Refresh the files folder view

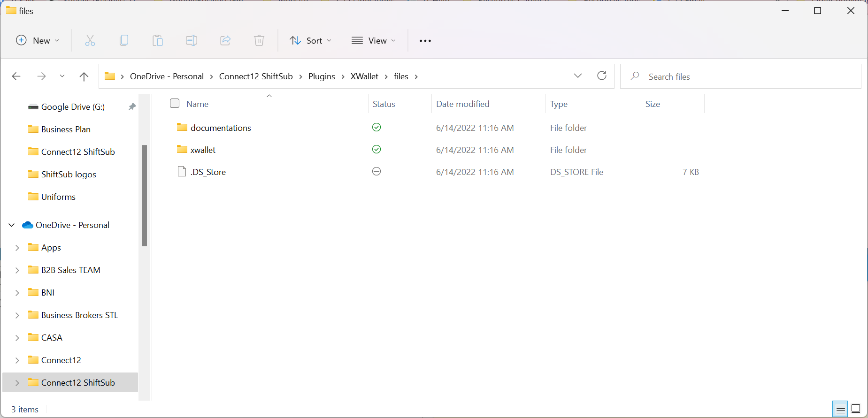602,76
